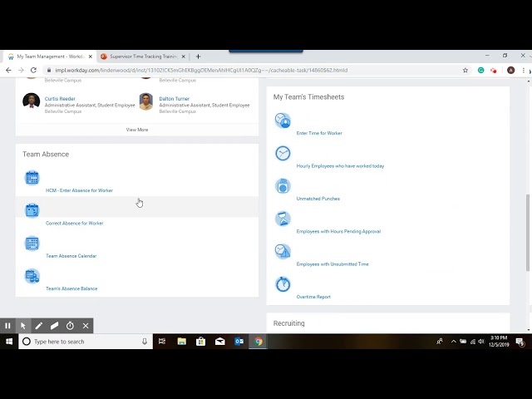Open Task View from the taskbar

click(162, 342)
